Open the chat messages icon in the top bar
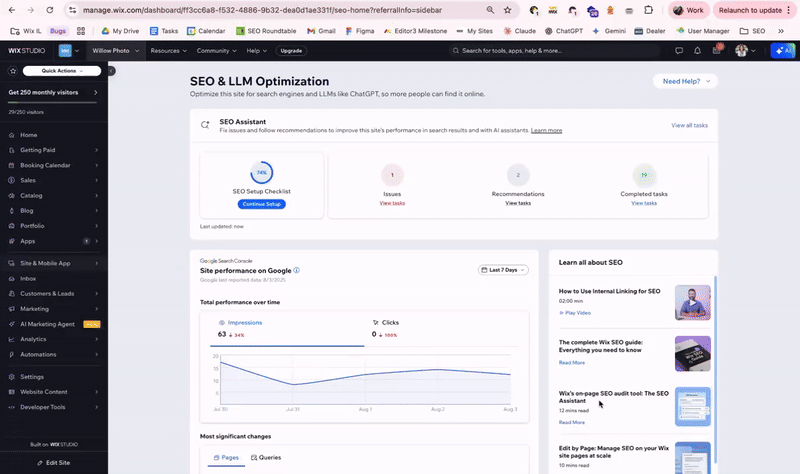 pyautogui.click(x=679, y=51)
